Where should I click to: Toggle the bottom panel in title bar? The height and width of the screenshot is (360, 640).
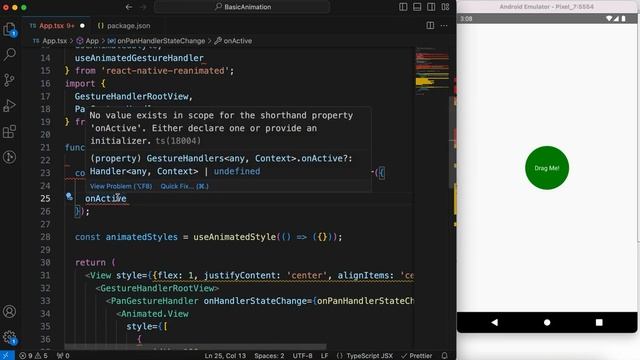(x=417, y=7)
